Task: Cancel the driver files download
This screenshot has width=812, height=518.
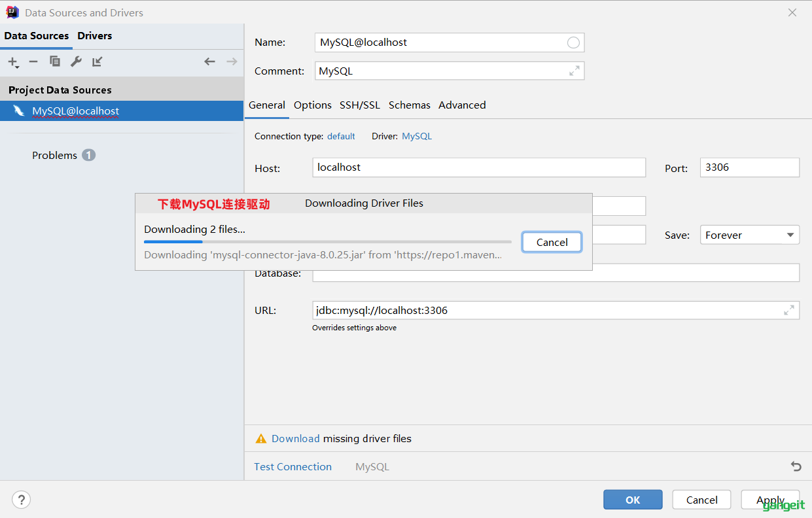Action: [x=552, y=242]
